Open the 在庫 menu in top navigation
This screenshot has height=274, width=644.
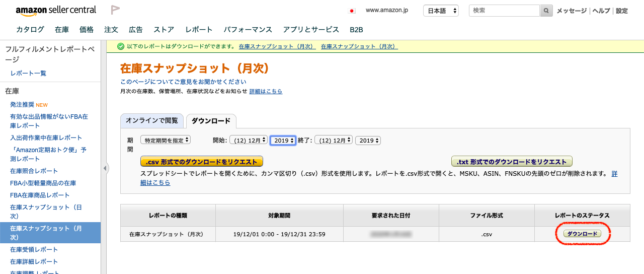click(62, 30)
